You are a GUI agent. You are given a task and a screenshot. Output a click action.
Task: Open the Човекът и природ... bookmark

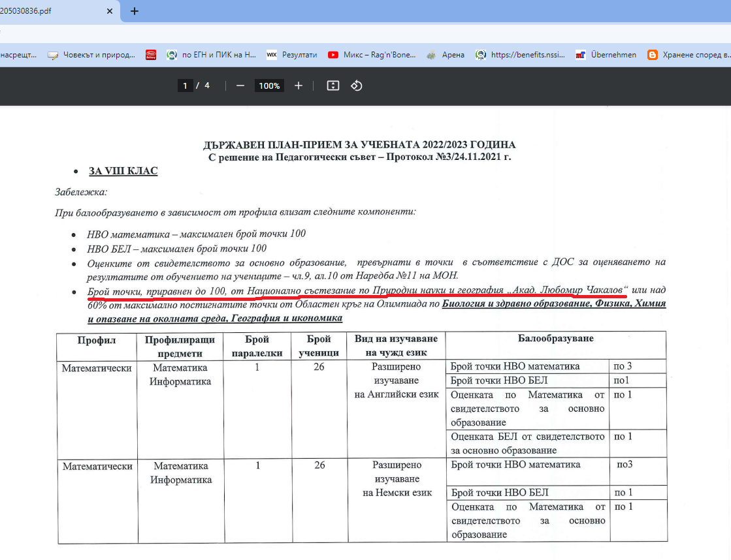[x=91, y=55]
